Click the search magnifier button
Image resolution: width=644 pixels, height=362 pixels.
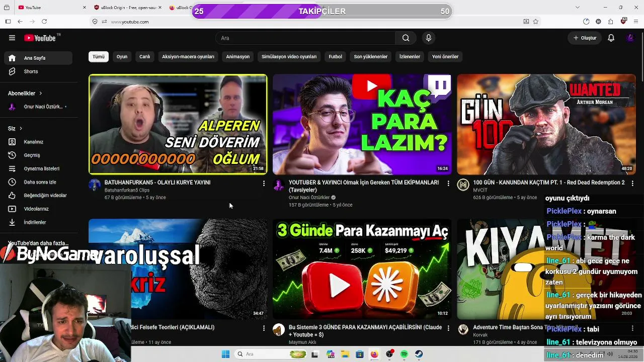coord(406,38)
